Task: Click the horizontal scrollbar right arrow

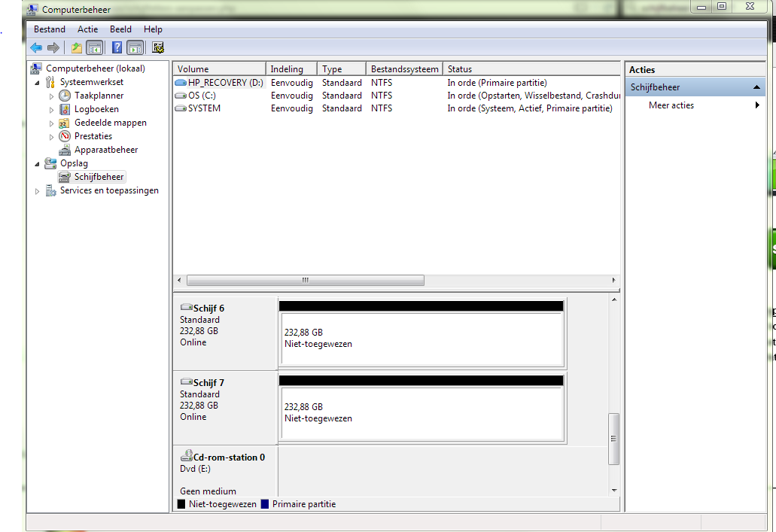Action: pyautogui.click(x=613, y=280)
